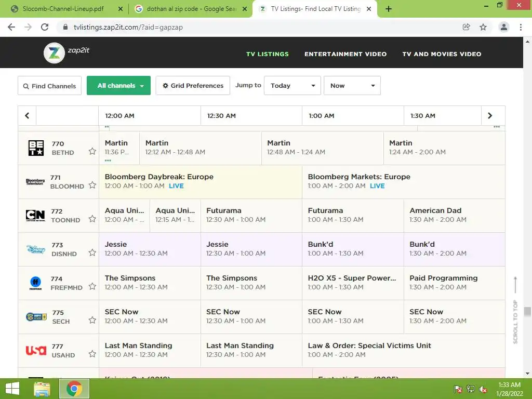Viewport: 532px width, 399px height.
Task: Open American Dad 1:30 AM listing
Action: pyautogui.click(x=454, y=215)
